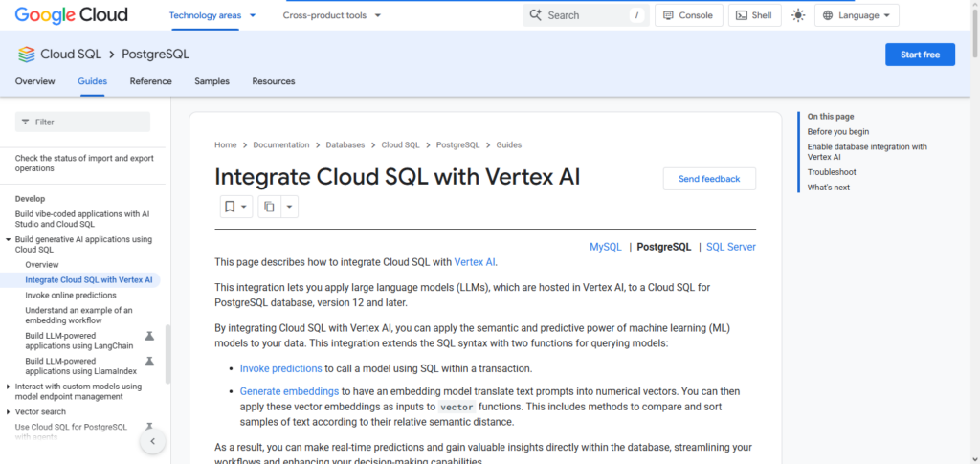Click the search sparkle magnifier icon
The image size is (980, 464).
[x=535, y=15]
